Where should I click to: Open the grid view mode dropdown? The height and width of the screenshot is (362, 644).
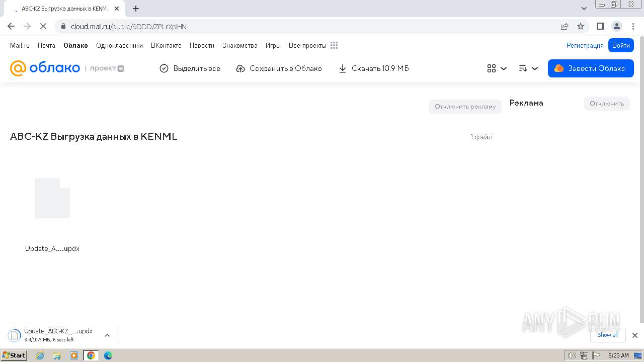[x=497, y=68]
